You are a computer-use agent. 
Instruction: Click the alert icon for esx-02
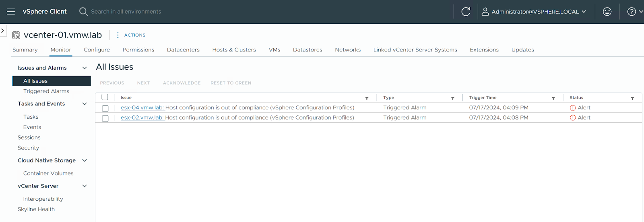point(573,118)
